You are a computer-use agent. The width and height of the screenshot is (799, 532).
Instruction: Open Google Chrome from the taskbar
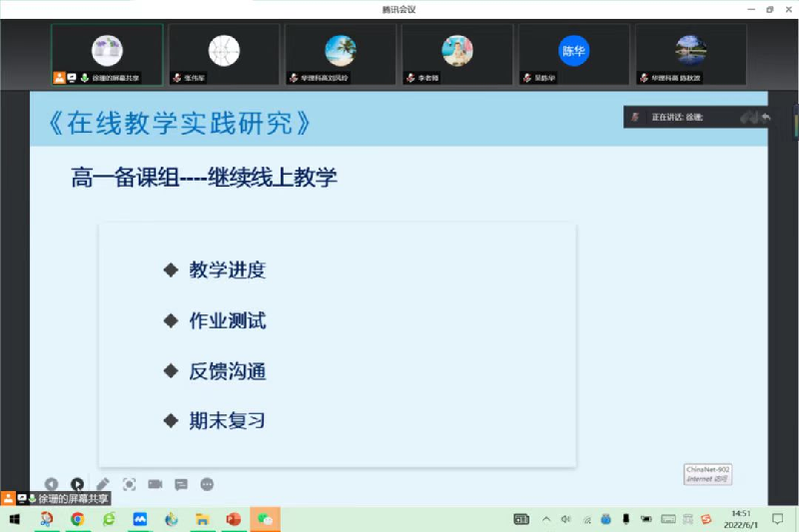point(78,519)
